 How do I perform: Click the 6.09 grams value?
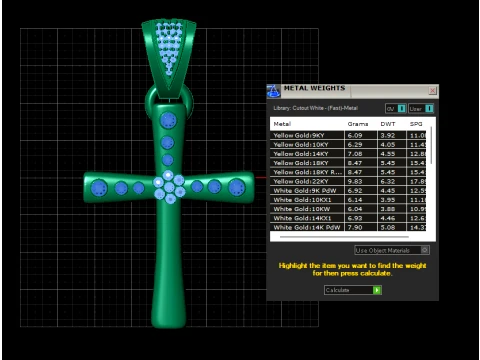tap(355, 135)
